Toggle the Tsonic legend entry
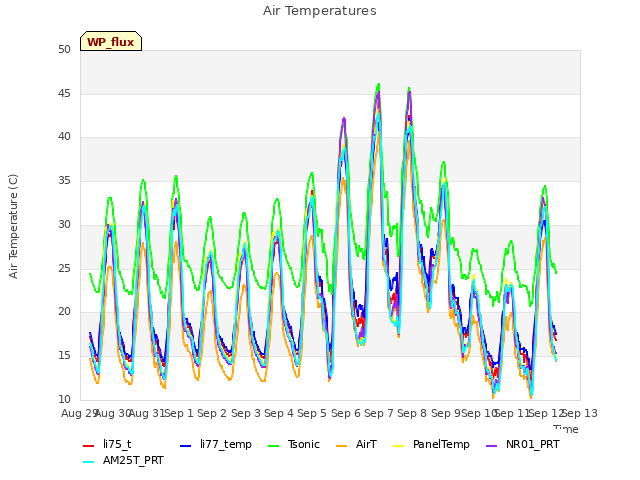The image size is (640, 480). [x=293, y=444]
